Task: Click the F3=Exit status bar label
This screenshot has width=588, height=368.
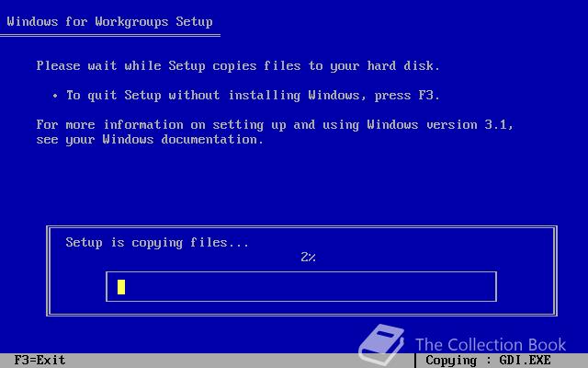Action: [x=40, y=360]
